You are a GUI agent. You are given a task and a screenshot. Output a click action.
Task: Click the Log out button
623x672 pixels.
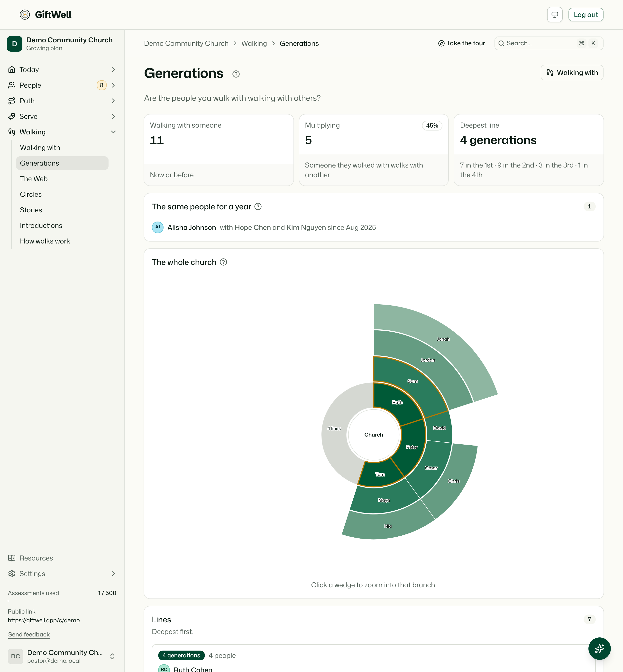coord(586,15)
